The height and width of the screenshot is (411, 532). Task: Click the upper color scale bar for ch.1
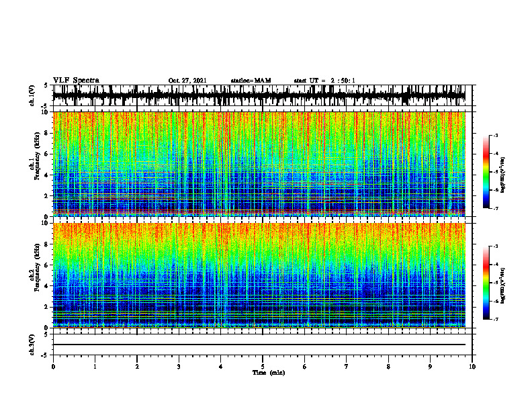pos(486,172)
